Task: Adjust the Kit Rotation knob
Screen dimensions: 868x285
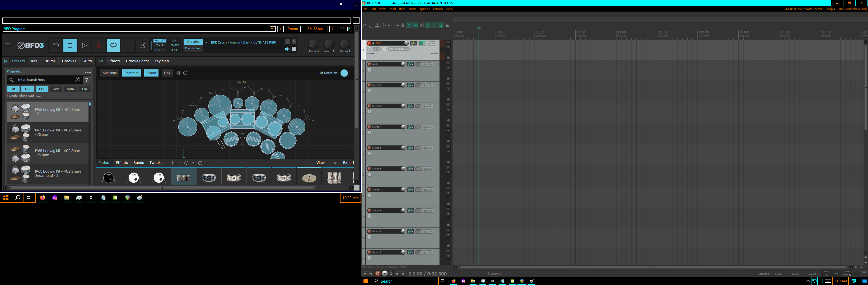Action: [x=344, y=73]
